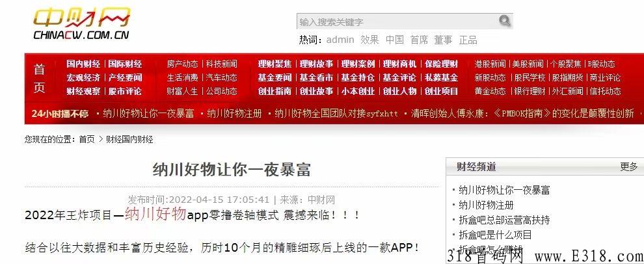
Task: Click the 黄金动态 navigation link
Action: coord(490,91)
